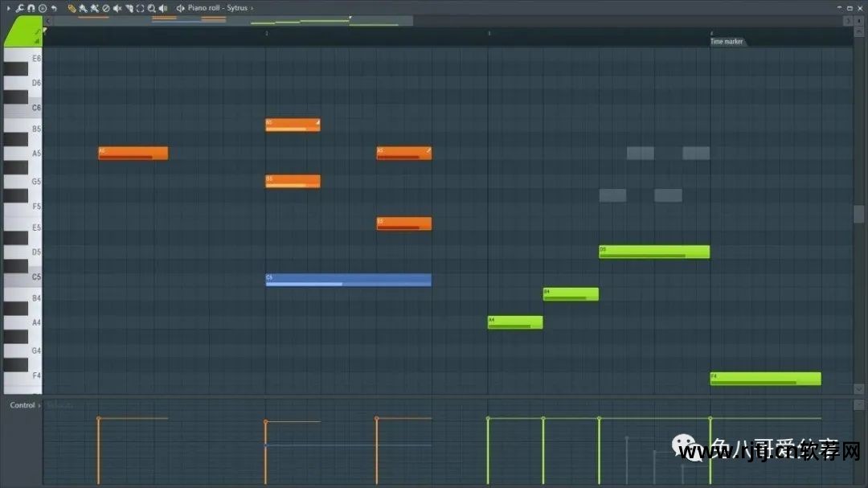Click the vertical scrollbar thumb

tap(858, 214)
